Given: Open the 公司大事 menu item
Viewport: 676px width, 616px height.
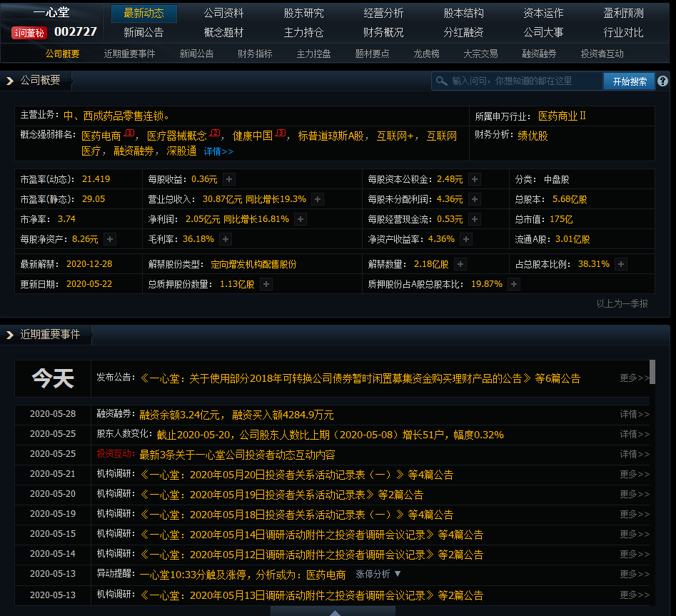Looking at the screenshot, I should pos(543,32).
